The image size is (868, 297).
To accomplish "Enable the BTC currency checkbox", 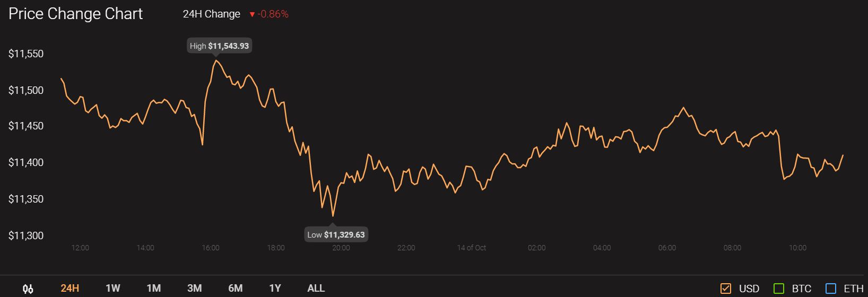I will tap(779, 289).
